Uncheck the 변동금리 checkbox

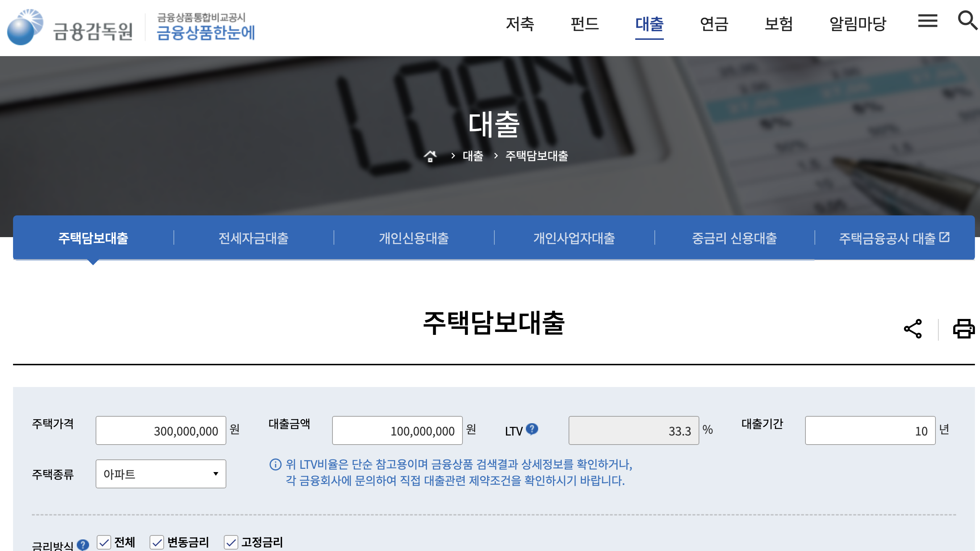coord(157,542)
